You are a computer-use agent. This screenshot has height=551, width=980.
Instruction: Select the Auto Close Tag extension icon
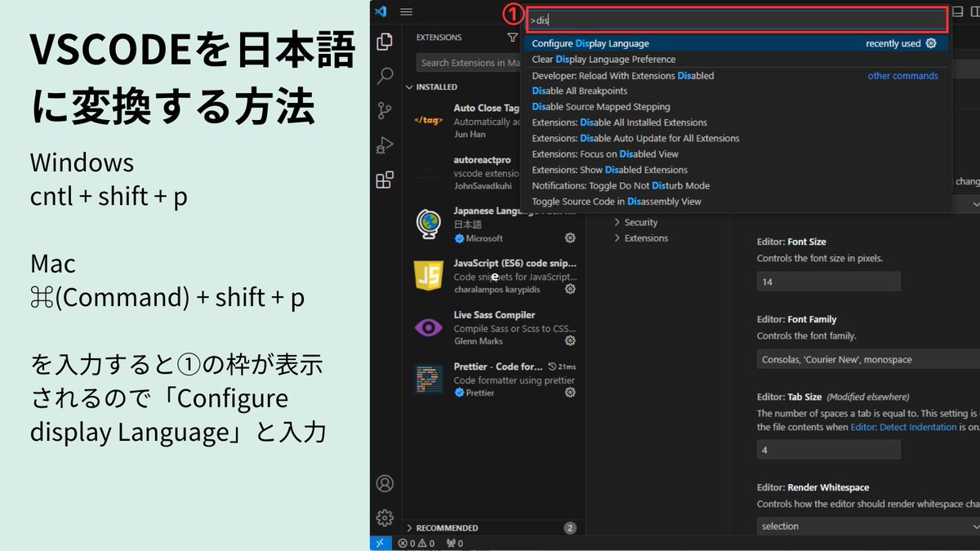coord(429,120)
